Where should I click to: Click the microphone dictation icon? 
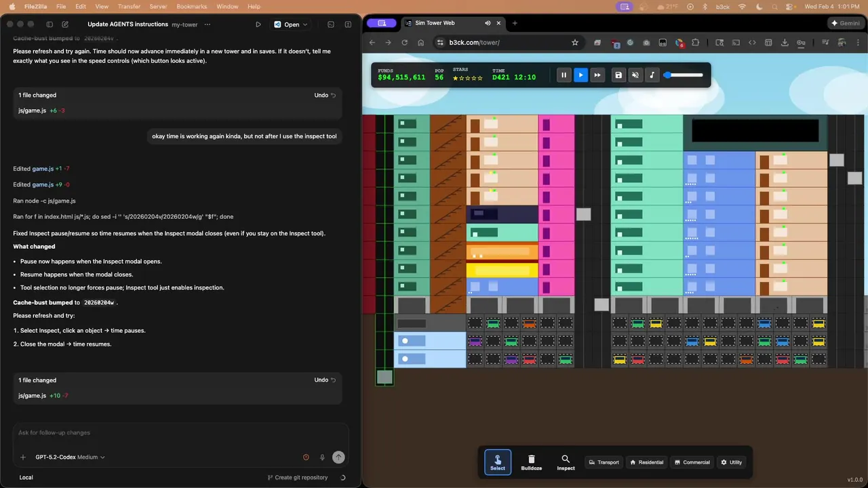(322, 457)
